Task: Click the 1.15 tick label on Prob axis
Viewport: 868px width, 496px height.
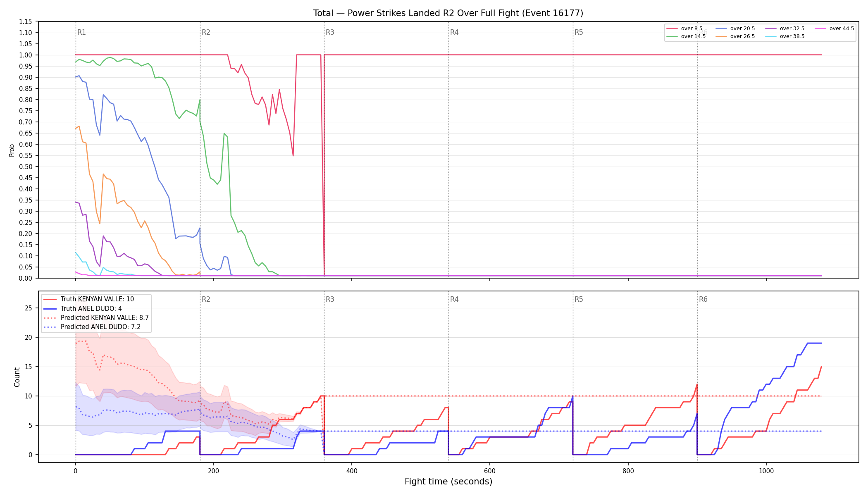Action: 26,21
